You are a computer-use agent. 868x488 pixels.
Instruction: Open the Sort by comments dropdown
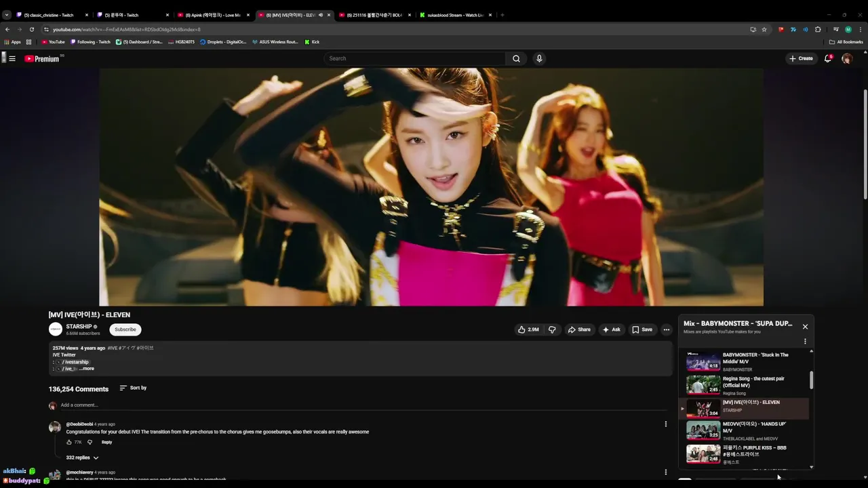click(x=133, y=388)
